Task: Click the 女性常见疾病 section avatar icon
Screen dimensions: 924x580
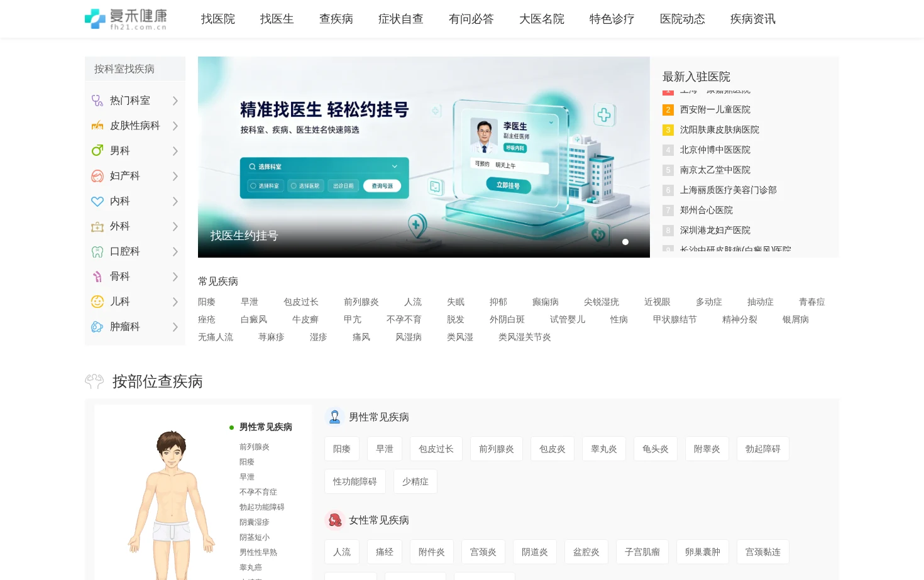Action: 335,520
